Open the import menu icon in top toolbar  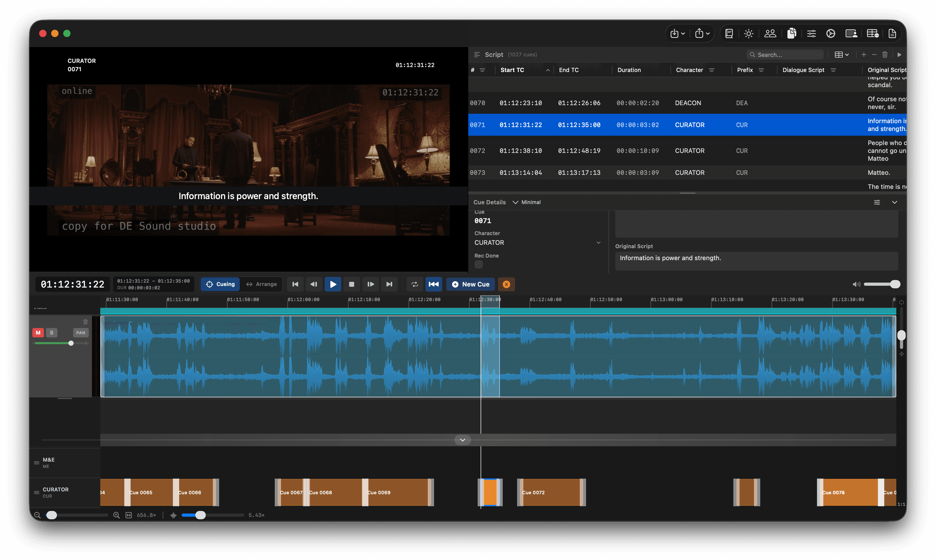tap(677, 34)
